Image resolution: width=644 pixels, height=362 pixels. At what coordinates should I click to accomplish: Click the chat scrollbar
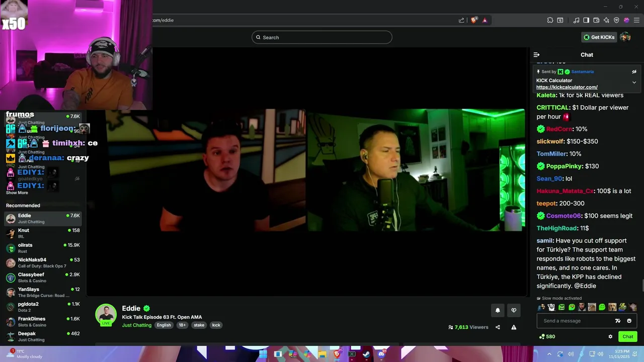tap(642, 286)
